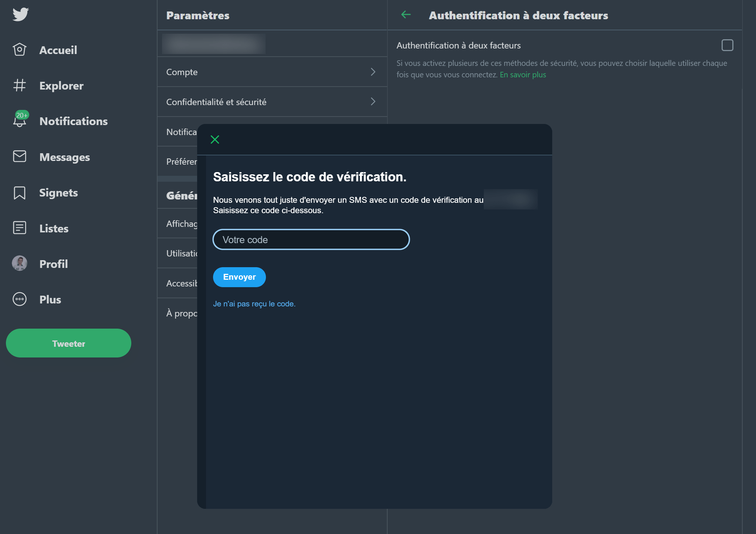The image size is (756, 534).
Task: Open Notifications bell icon
Action: point(20,121)
